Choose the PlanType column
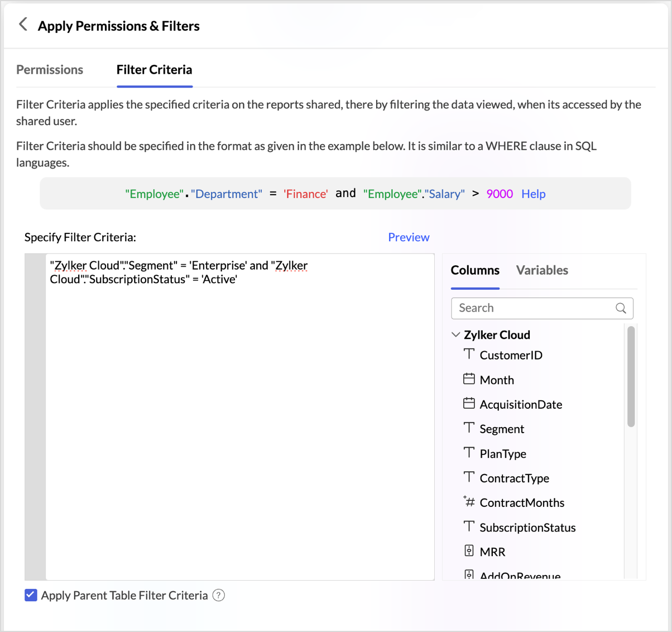This screenshot has width=672, height=632. 503,453
